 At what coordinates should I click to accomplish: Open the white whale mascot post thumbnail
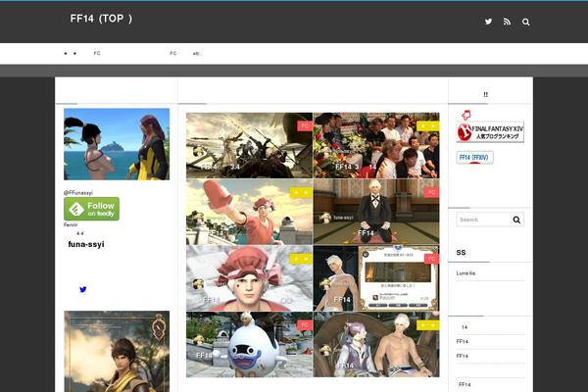coord(249,344)
